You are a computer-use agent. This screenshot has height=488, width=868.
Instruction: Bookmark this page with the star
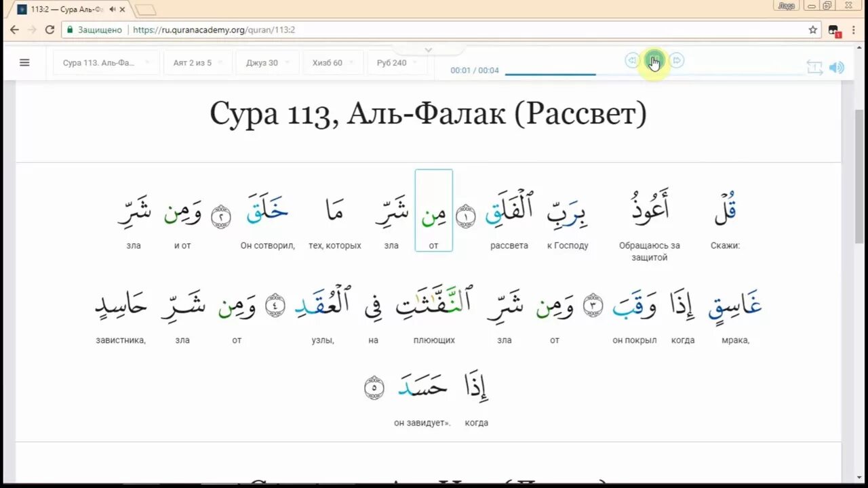(x=812, y=30)
